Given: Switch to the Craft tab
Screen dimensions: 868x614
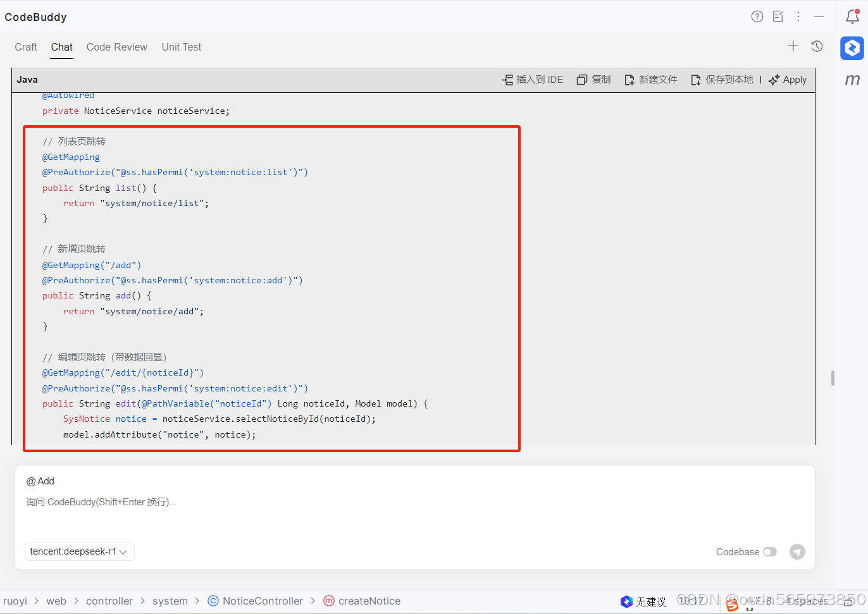Looking at the screenshot, I should pos(26,47).
